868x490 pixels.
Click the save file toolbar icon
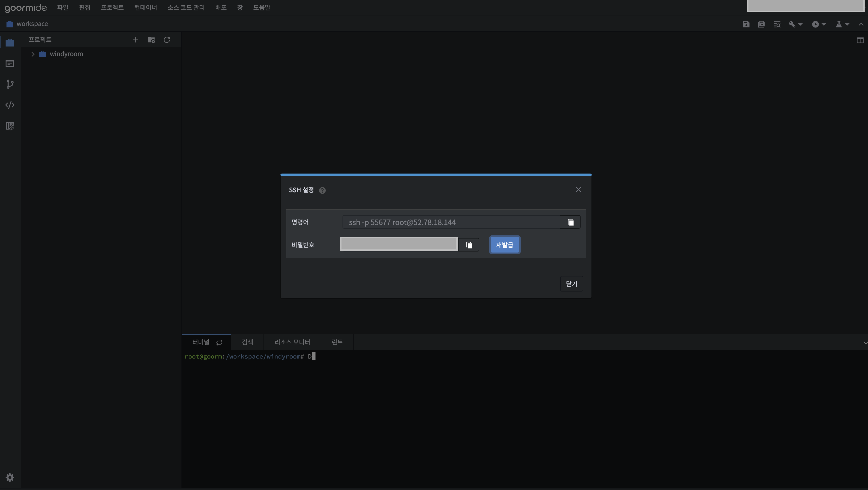pos(746,24)
